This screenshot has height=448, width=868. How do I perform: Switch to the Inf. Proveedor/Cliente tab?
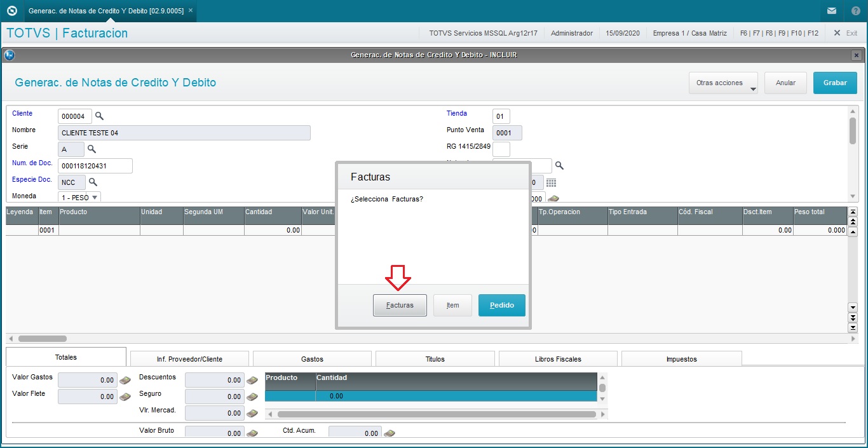[x=189, y=359]
